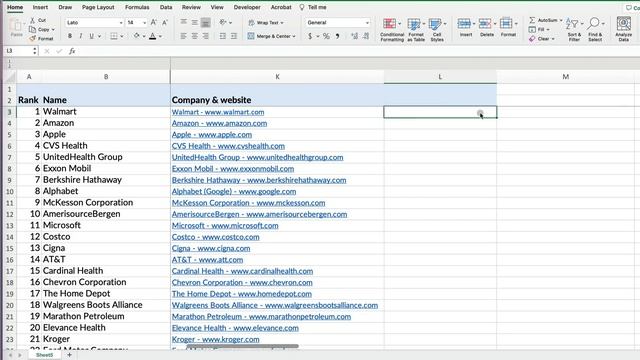Switch to the Page Layout tab
Image resolution: width=640 pixels, height=360 pixels.
pos(98,7)
